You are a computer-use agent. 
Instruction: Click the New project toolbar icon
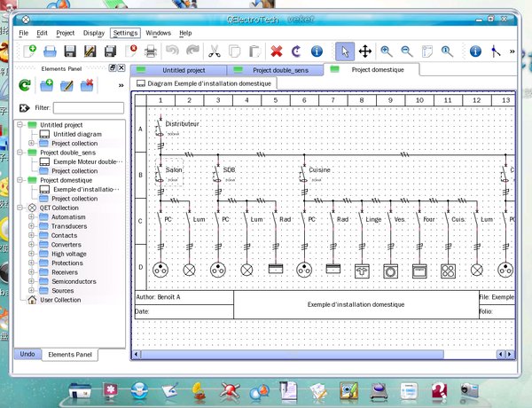[31, 51]
